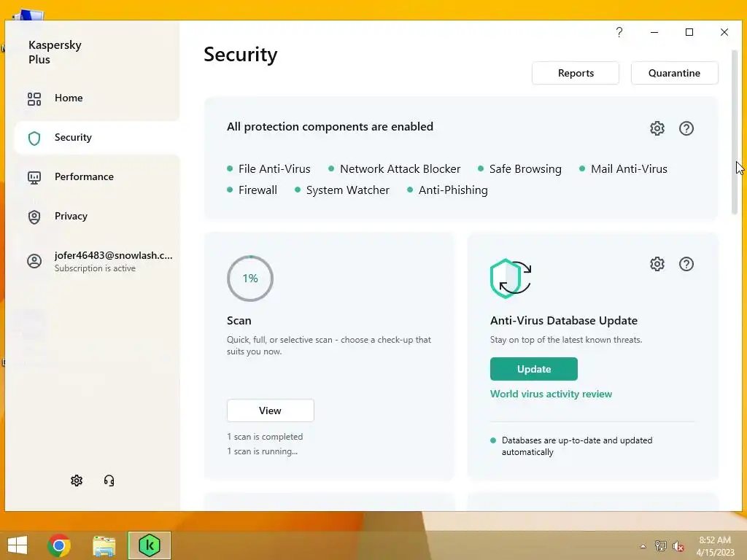Open File Explorer from taskbar

point(104,545)
